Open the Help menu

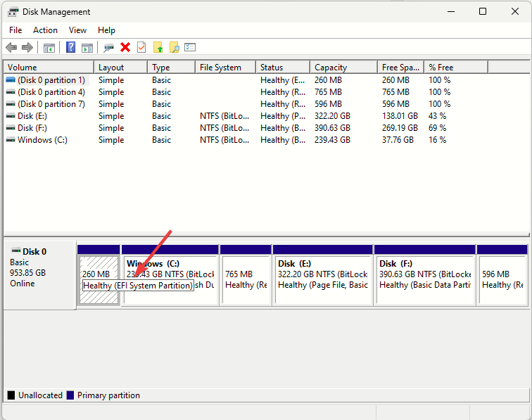(106, 30)
